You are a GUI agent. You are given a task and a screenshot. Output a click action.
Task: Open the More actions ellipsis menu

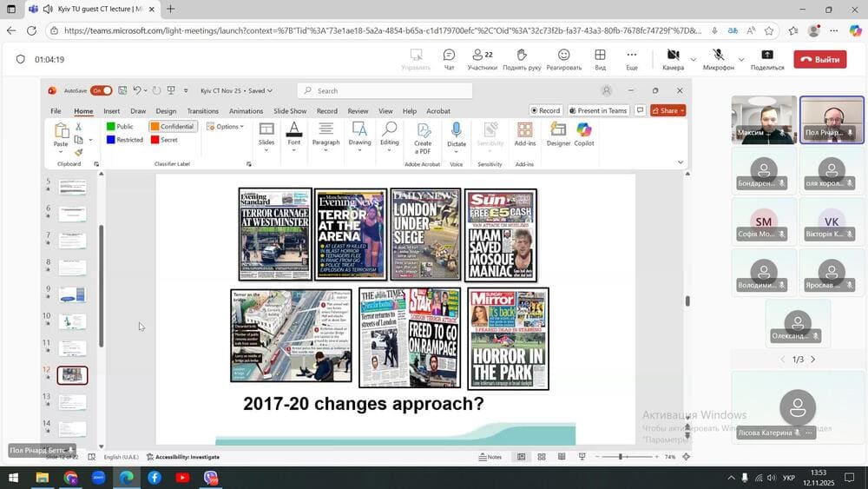pyautogui.click(x=631, y=58)
